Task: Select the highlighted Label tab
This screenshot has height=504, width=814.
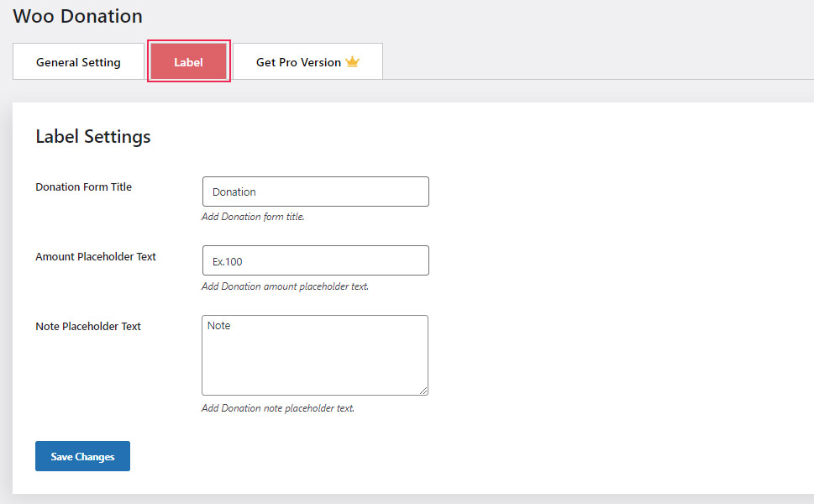Action: click(188, 62)
